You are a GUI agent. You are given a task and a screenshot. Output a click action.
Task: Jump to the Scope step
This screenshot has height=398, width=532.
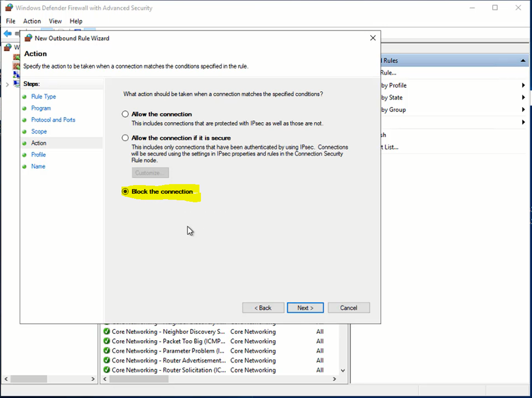39,132
